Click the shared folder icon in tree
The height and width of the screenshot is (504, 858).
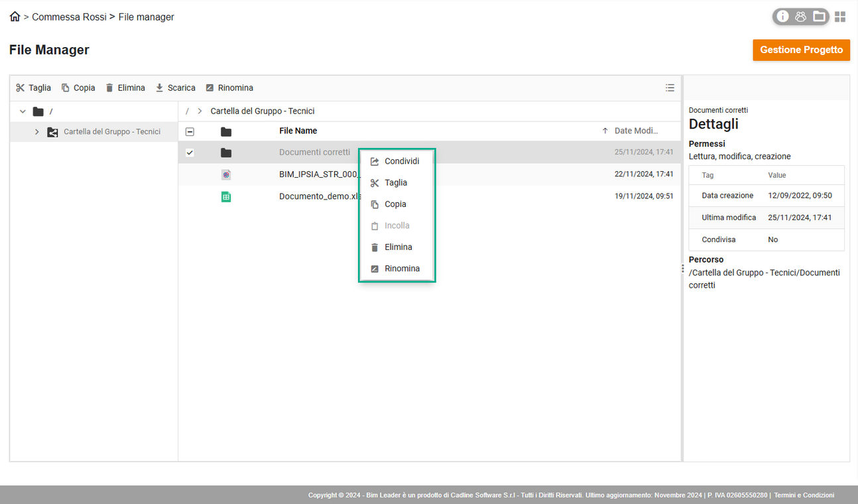pyautogui.click(x=52, y=132)
